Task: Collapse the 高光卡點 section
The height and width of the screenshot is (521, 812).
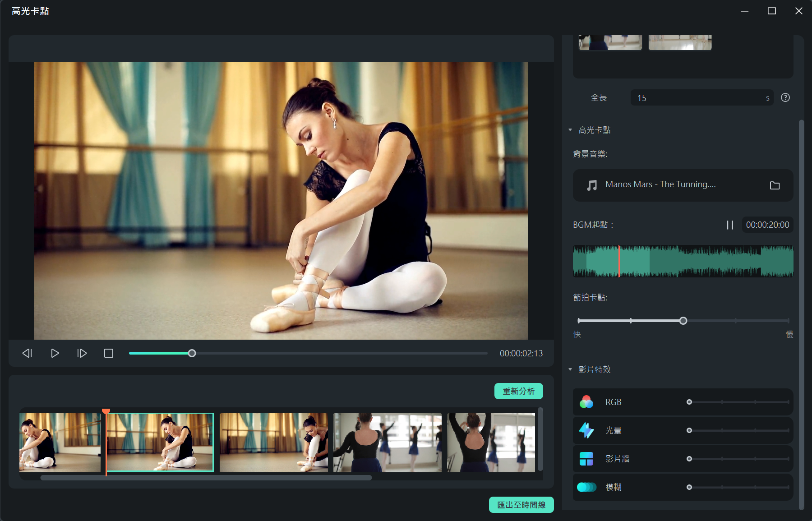Action: click(x=570, y=130)
